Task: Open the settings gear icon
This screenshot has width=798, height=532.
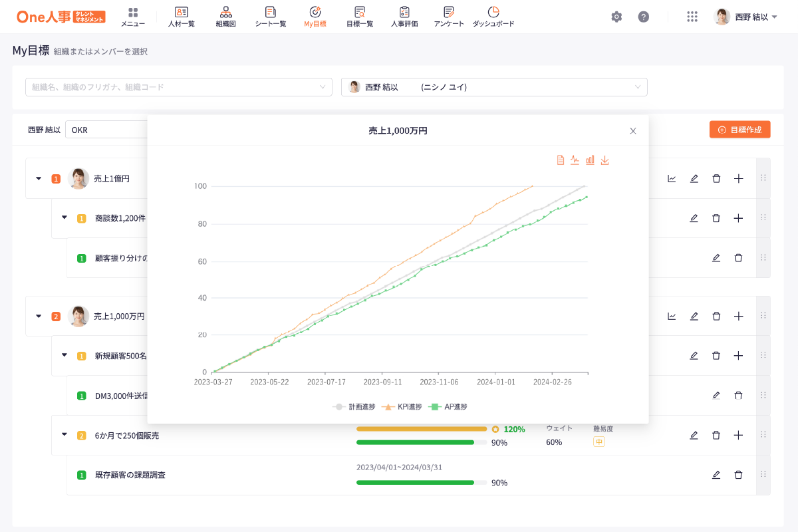Action: pyautogui.click(x=616, y=17)
